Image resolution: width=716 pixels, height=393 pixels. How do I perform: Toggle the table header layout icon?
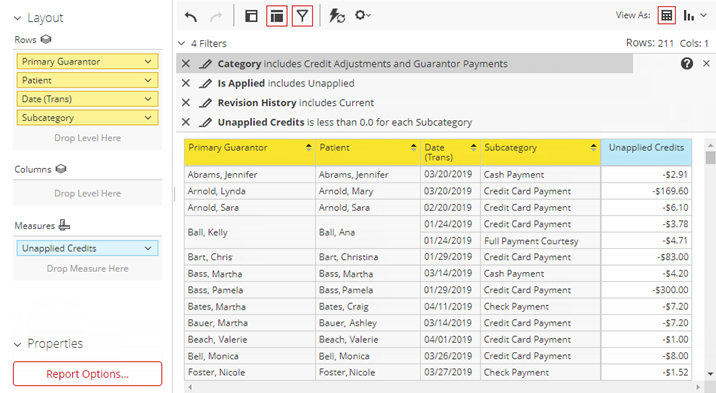pos(277,16)
